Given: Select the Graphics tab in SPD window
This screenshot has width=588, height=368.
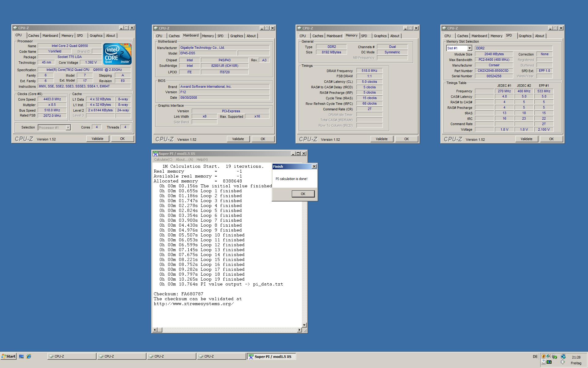Looking at the screenshot, I should pyautogui.click(x=525, y=36).
